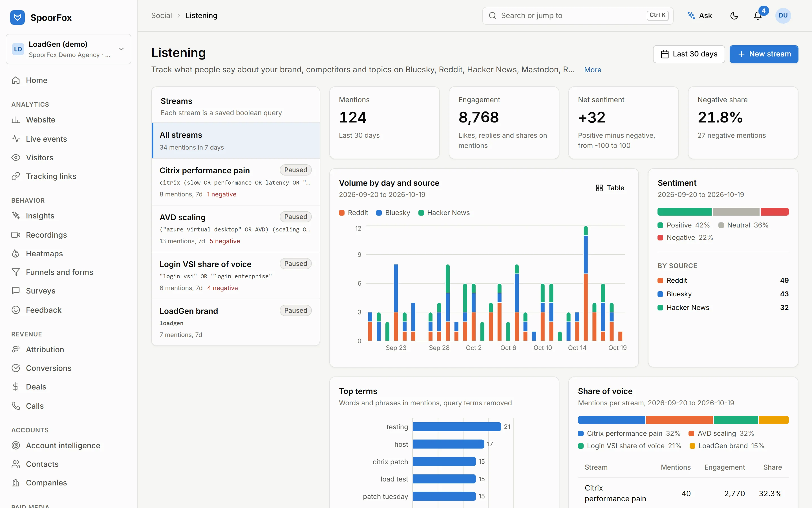Open Conversions checkmark icon
The height and width of the screenshot is (508, 812).
(16, 368)
